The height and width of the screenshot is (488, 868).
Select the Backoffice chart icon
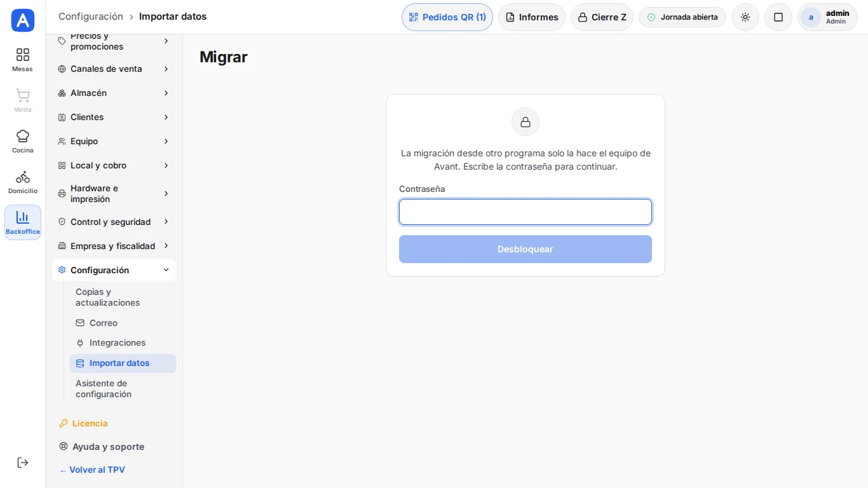coord(23,217)
